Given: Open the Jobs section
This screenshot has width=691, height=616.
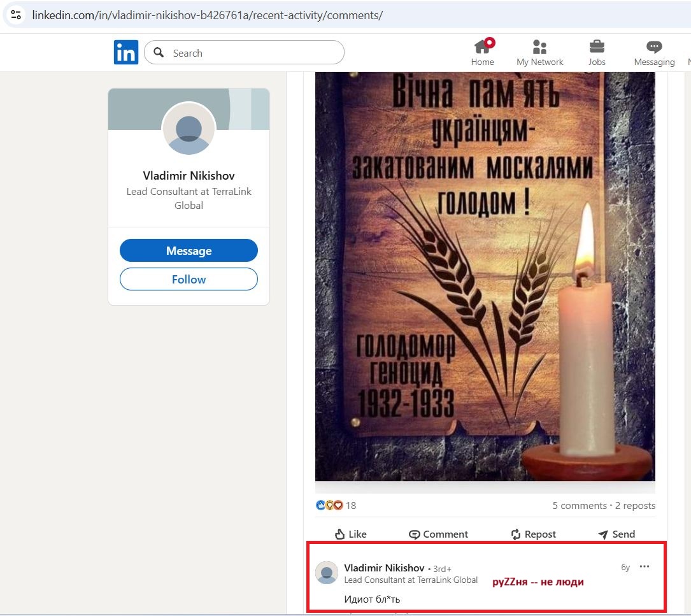Looking at the screenshot, I should tap(597, 51).
